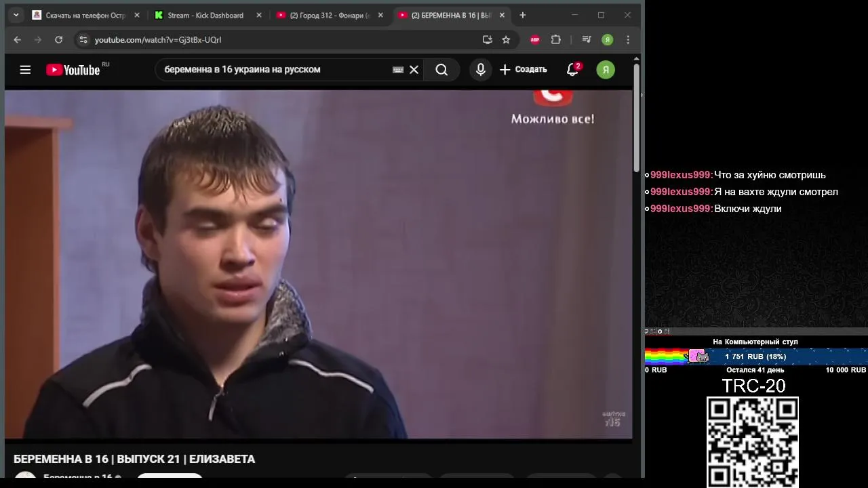Screen dimensions: 868x488
Task: Bookmark this page with the star
Action: (x=506, y=40)
